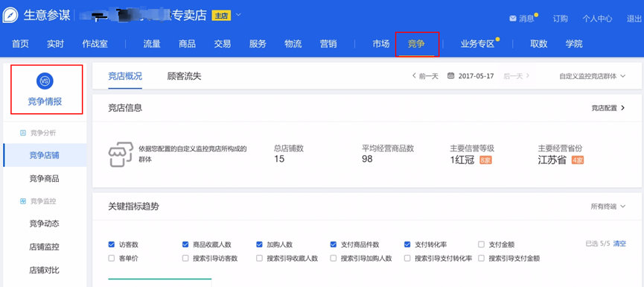Click the 平均经营商品数 value 98
The image size is (644, 287).
click(x=367, y=159)
